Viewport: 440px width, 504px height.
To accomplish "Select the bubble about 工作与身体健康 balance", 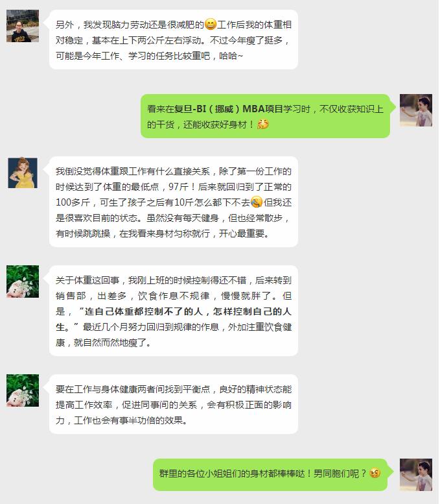I will tap(174, 404).
